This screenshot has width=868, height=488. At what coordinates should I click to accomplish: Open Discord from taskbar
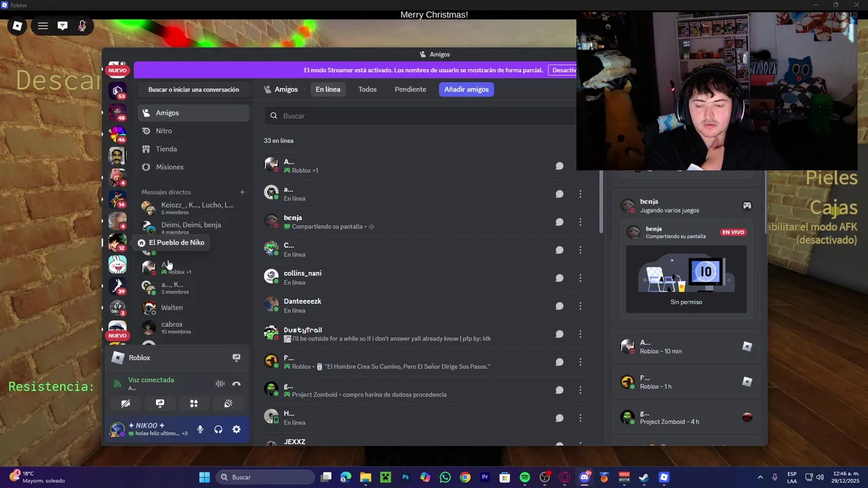pyautogui.click(x=585, y=477)
